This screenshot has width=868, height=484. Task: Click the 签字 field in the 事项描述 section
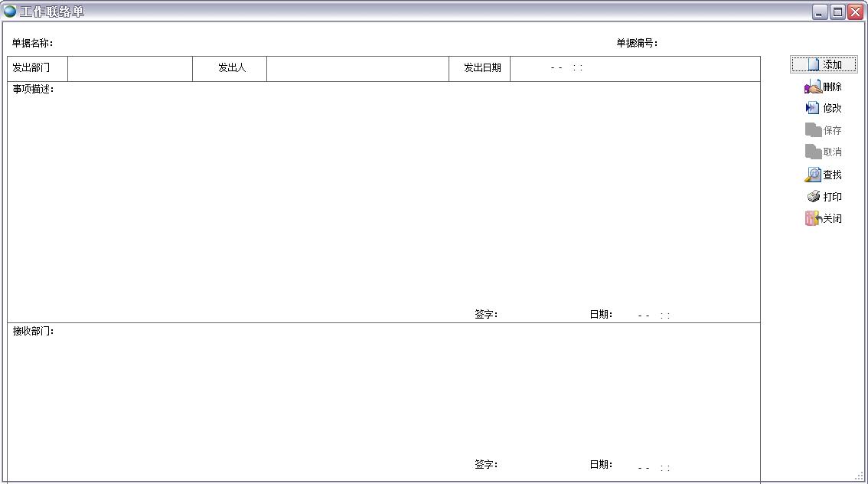tap(540, 314)
